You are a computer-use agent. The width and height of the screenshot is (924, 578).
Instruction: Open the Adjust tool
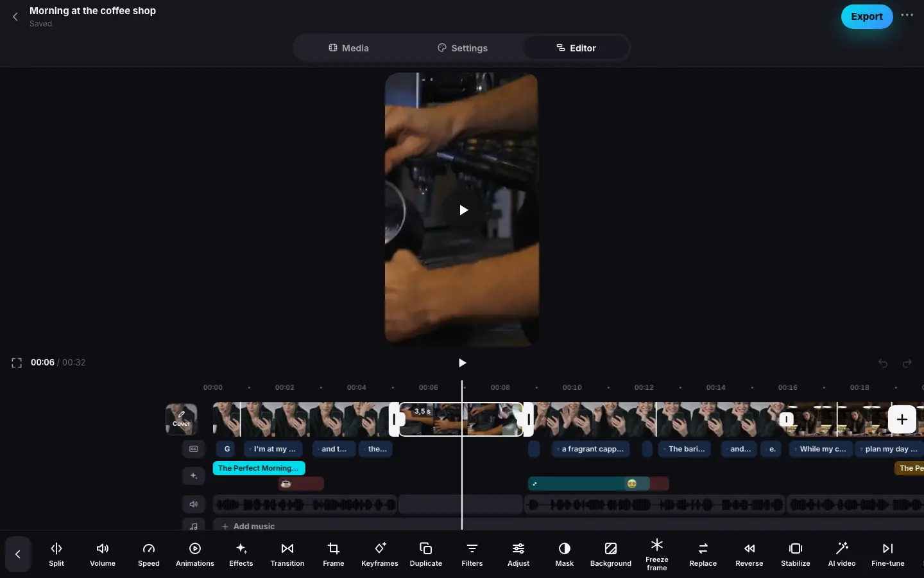tap(518, 554)
